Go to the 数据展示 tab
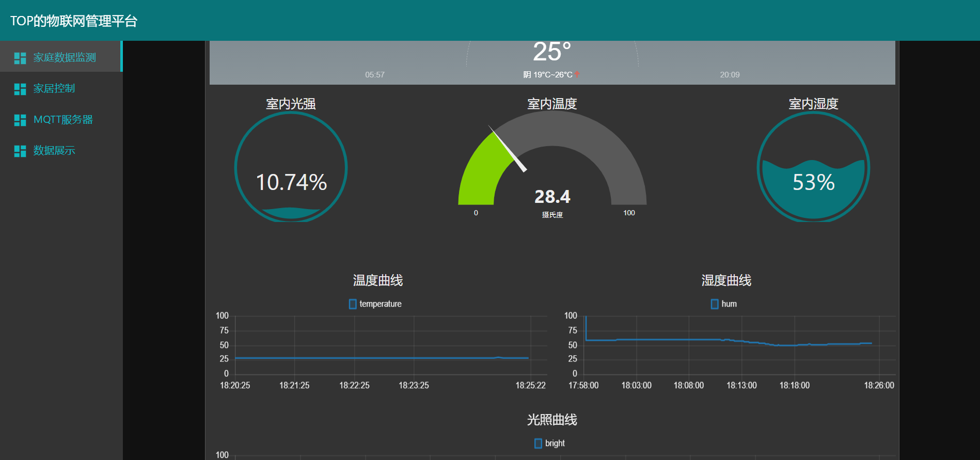This screenshot has width=980, height=460. click(61, 149)
